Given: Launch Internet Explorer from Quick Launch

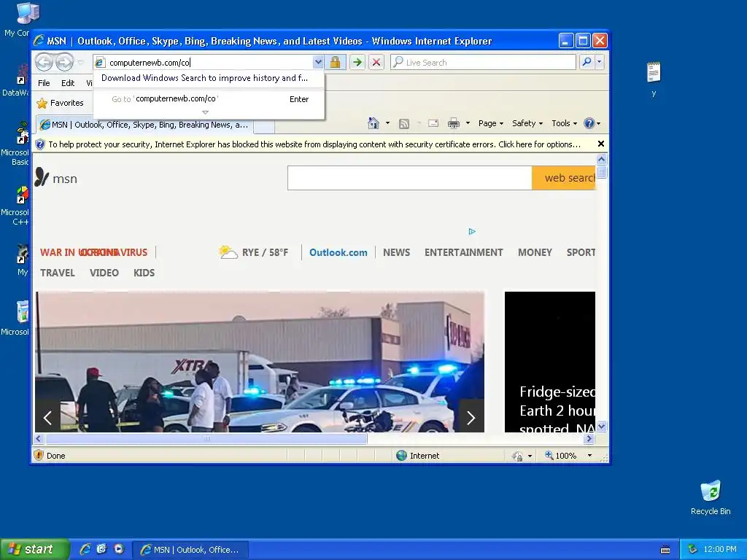Looking at the screenshot, I should [85, 549].
